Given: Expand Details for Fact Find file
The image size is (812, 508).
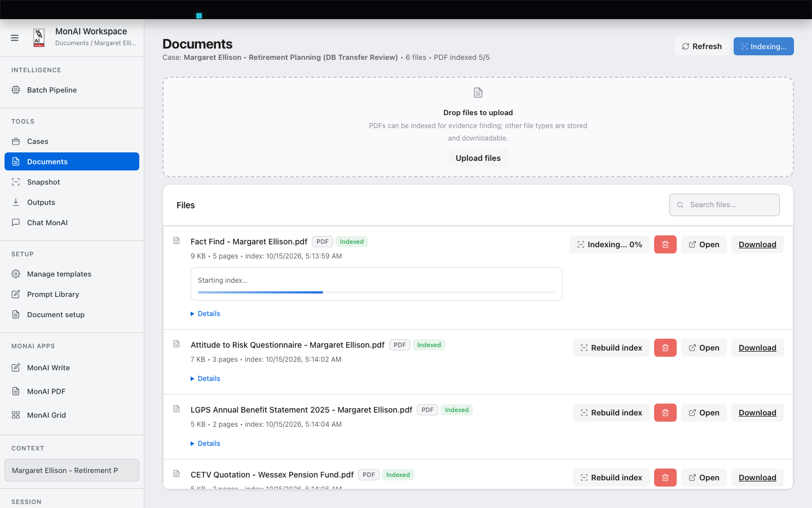Looking at the screenshot, I should pyautogui.click(x=205, y=314).
